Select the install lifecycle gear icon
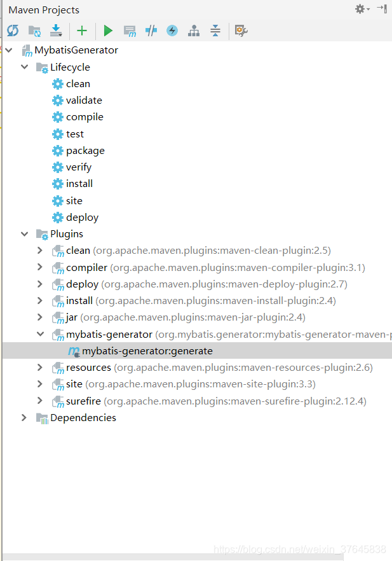 pyautogui.click(x=58, y=184)
